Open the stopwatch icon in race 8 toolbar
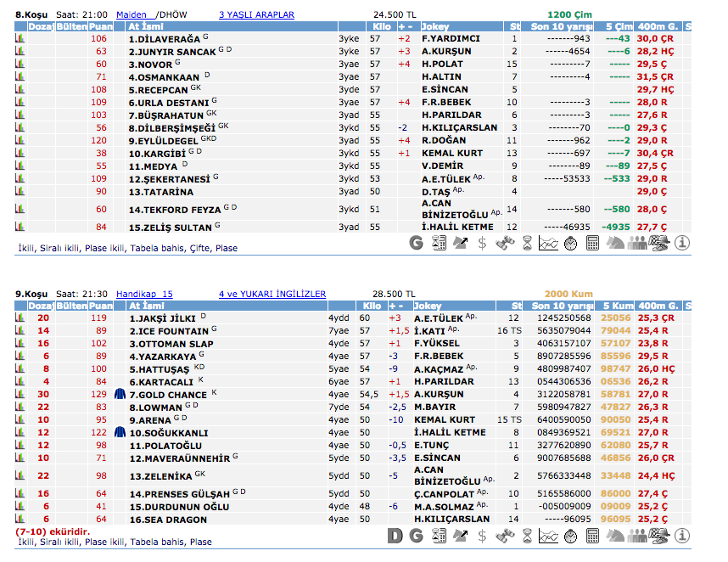 pyautogui.click(x=570, y=243)
